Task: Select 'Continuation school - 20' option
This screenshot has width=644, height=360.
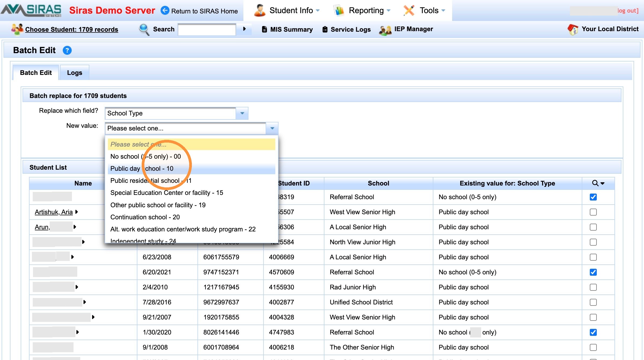Action: 192,217
